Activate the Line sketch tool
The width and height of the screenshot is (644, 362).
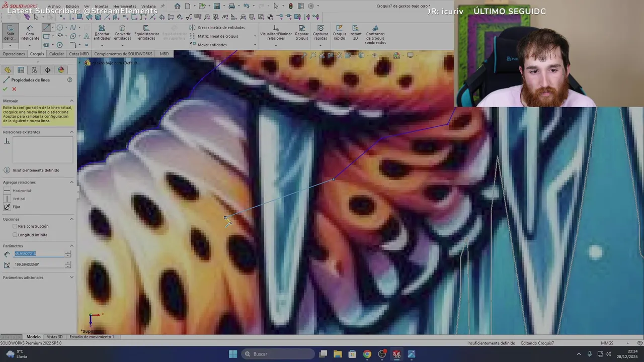click(x=46, y=28)
